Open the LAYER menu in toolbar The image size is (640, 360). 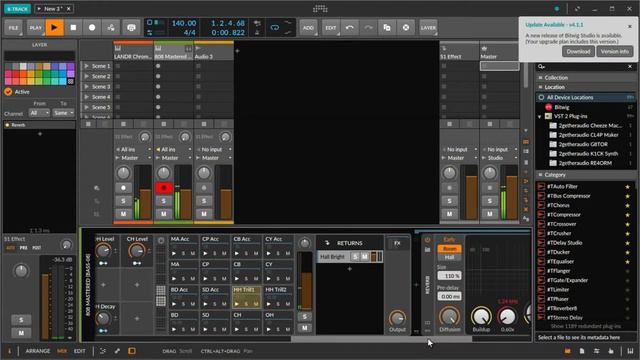click(x=428, y=27)
